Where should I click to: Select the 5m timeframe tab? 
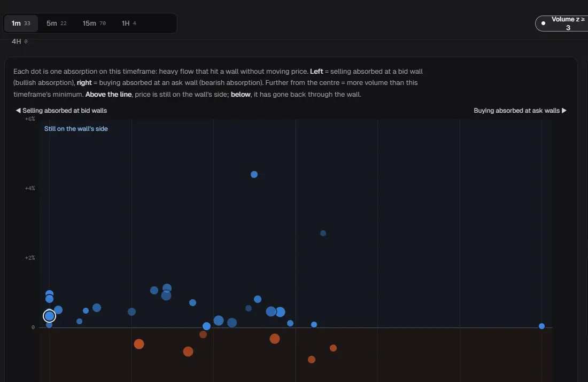click(x=57, y=24)
